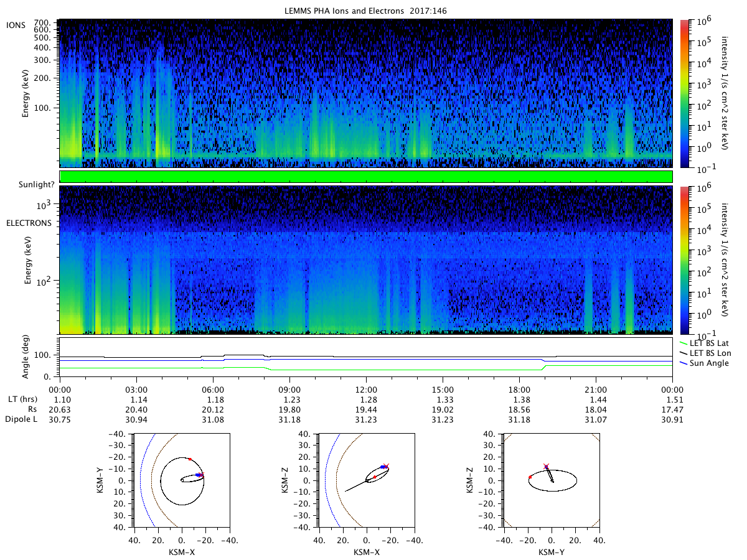Click the ions intensity color scale bar

(x=684, y=93)
